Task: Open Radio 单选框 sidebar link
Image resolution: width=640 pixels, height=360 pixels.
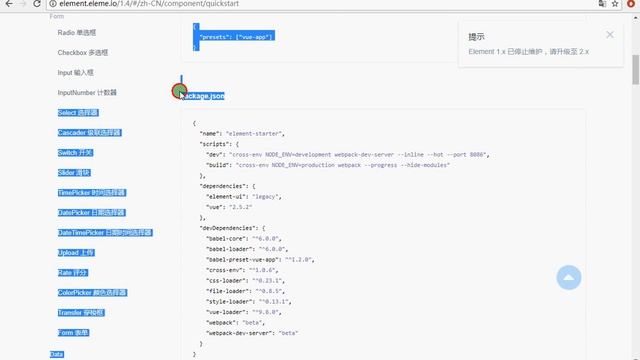Action: pyautogui.click(x=77, y=33)
